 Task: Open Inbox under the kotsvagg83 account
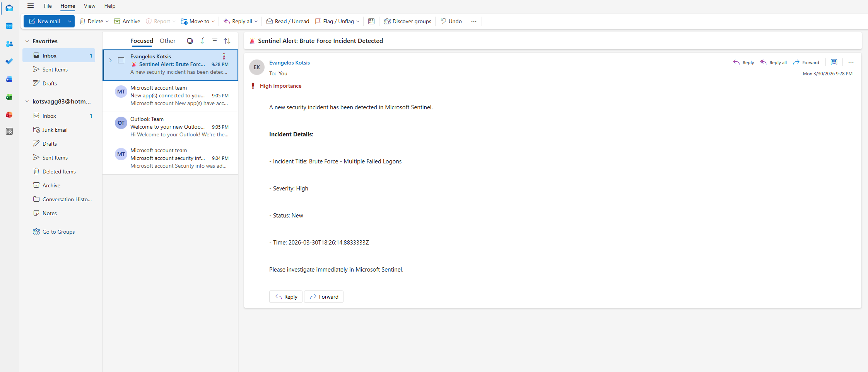point(59,116)
